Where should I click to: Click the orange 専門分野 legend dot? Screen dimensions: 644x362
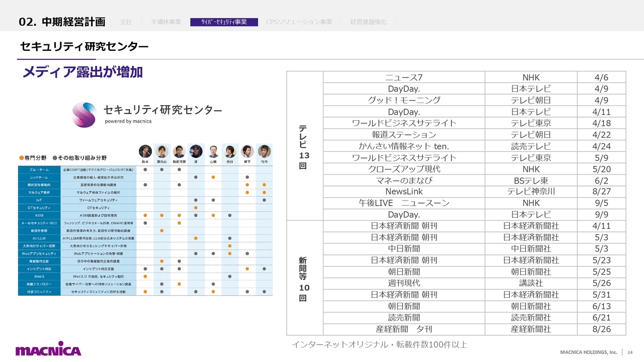tap(21, 158)
